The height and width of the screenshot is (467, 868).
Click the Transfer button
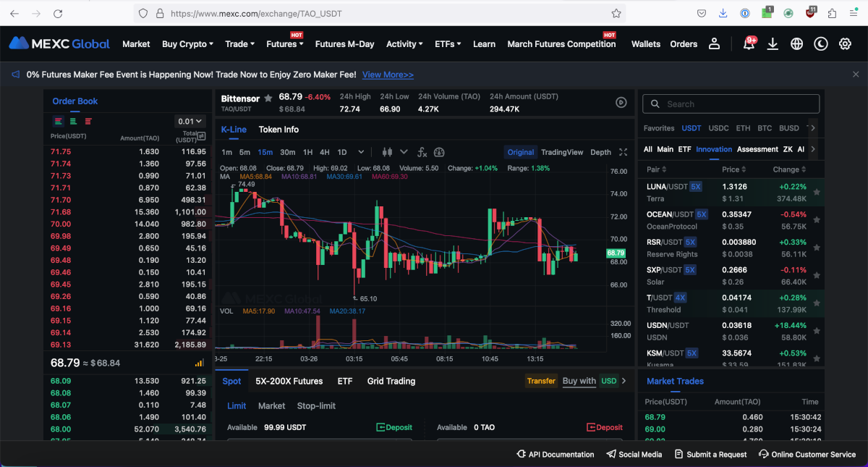[541, 381]
